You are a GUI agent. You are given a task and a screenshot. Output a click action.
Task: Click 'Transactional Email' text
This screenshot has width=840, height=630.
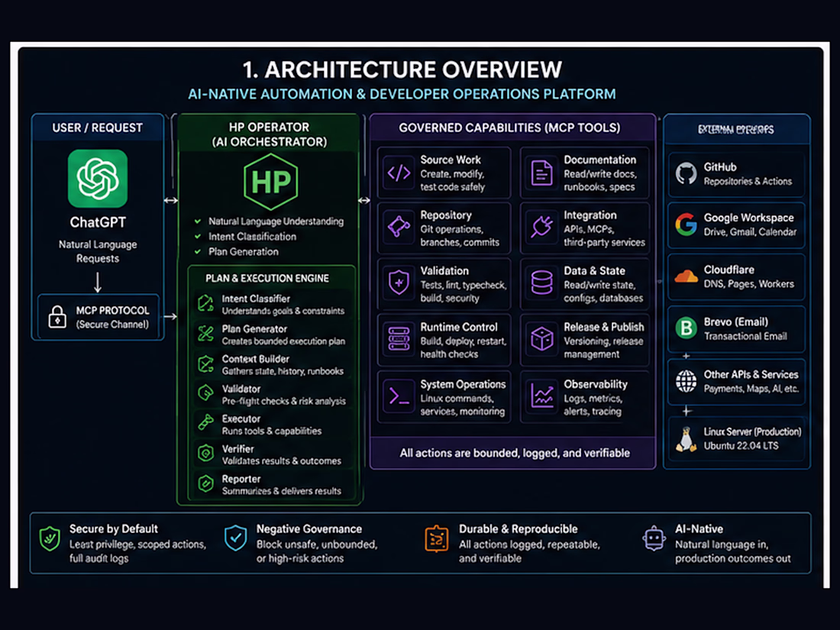[745, 336]
